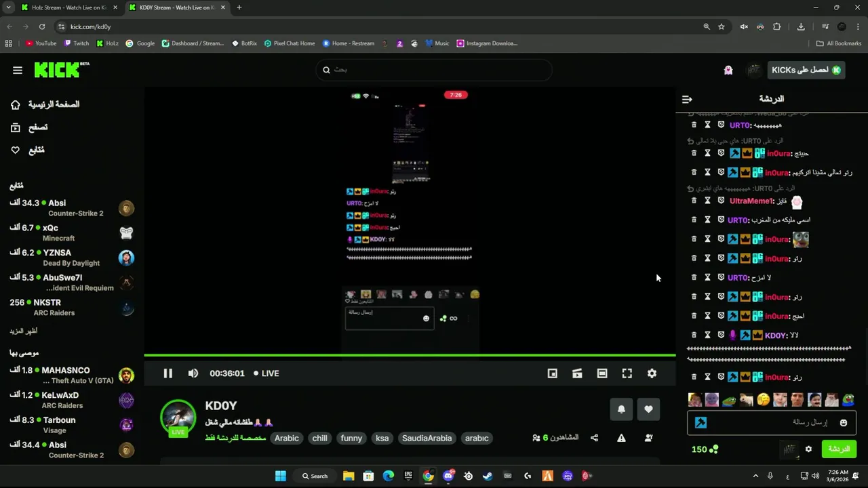The width and height of the screenshot is (868, 488).
Task: Timeout KDOY in chat
Action: coord(707,335)
